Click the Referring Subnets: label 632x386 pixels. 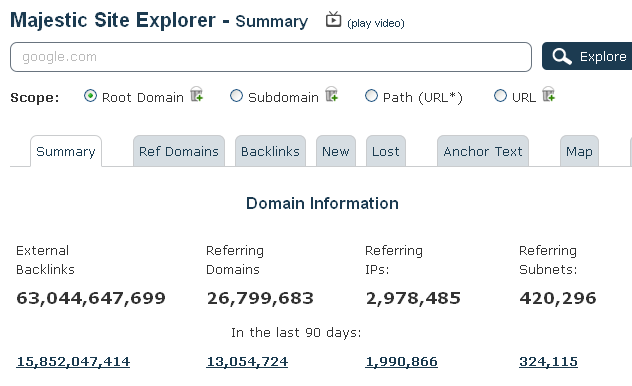tap(548, 260)
